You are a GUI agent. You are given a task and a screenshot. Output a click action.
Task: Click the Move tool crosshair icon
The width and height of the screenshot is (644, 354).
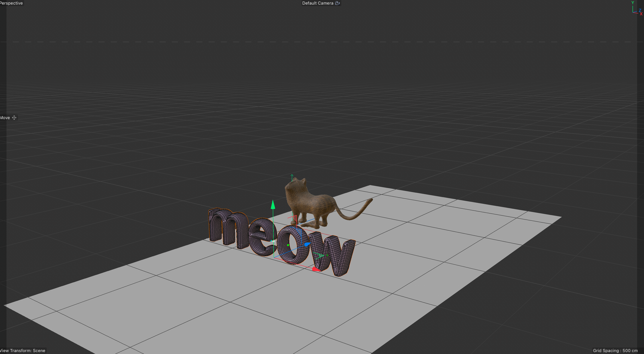[x=14, y=118]
